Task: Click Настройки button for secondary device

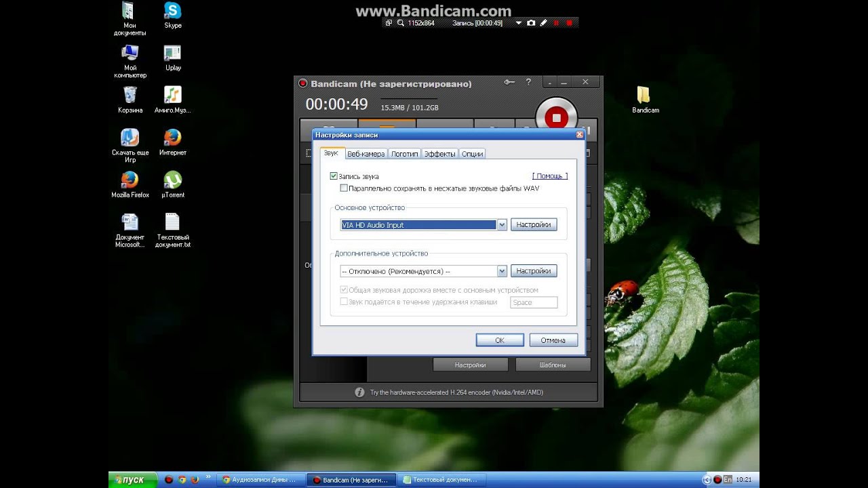Action: click(534, 270)
